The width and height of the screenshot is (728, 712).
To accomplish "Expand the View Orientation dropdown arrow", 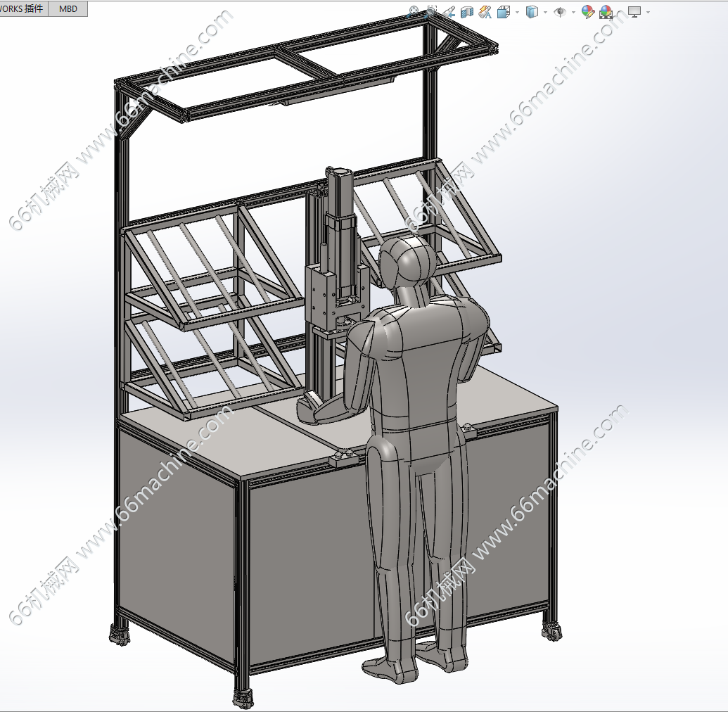I will [517, 12].
